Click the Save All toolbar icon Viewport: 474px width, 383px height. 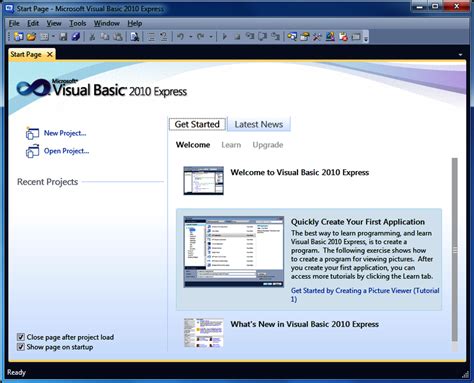point(76,36)
